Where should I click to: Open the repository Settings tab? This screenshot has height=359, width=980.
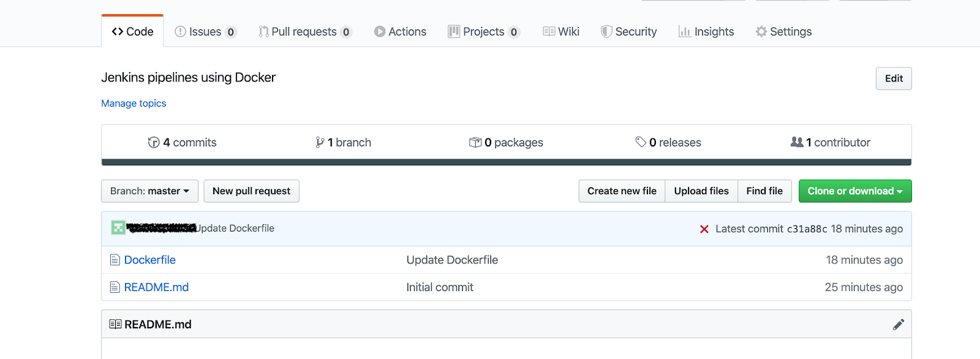tap(783, 32)
